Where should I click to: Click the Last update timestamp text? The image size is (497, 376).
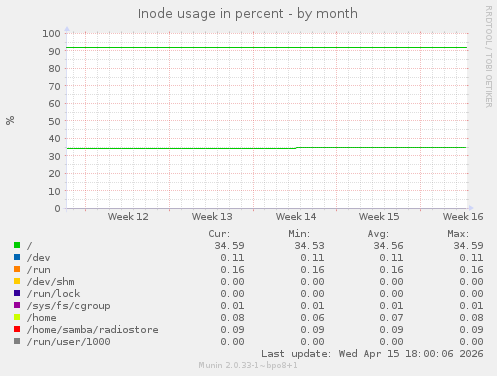point(372,354)
